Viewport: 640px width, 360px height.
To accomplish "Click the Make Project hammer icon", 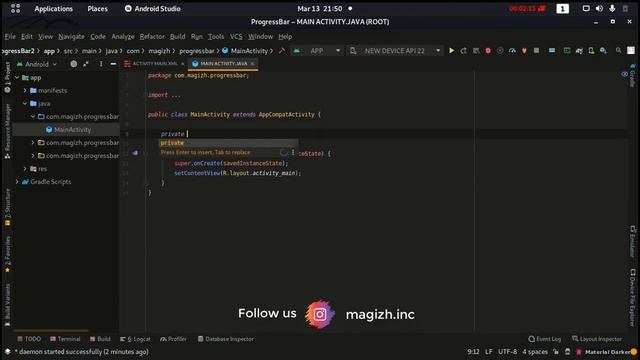I will click(282, 51).
